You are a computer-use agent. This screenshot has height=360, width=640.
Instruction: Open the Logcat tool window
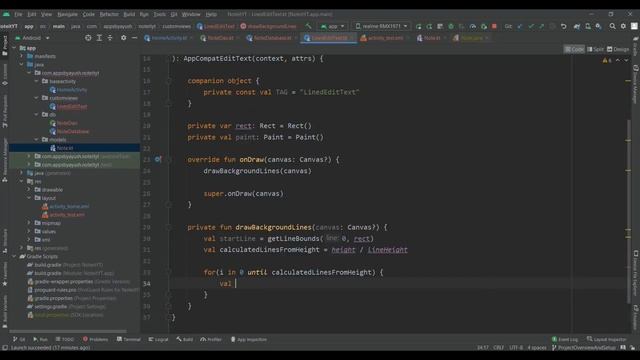coord(158,339)
